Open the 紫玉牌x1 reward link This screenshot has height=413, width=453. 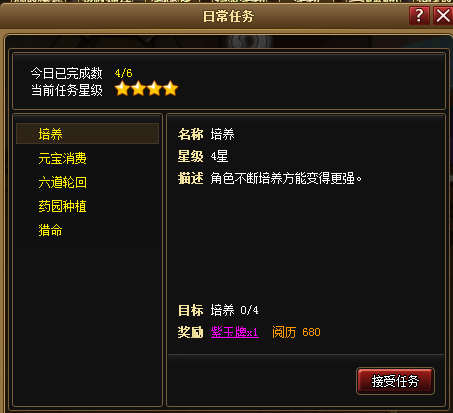pyautogui.click(x=234, y=332)
